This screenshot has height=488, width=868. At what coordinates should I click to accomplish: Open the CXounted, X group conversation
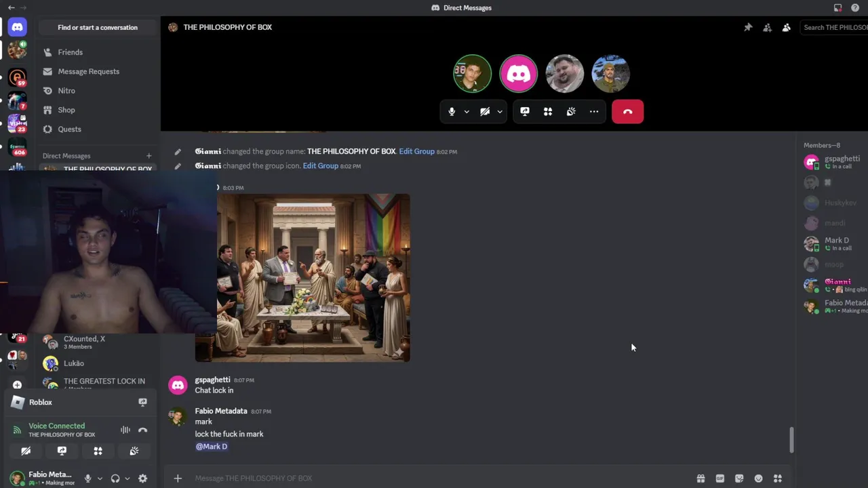click(98, 342)
